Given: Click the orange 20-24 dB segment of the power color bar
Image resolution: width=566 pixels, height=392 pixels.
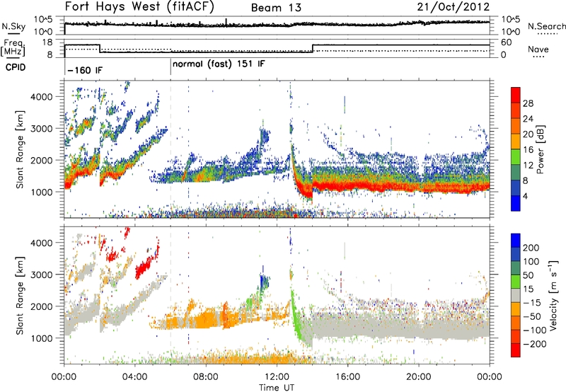Looking at the screenshot, I should 516,126.
